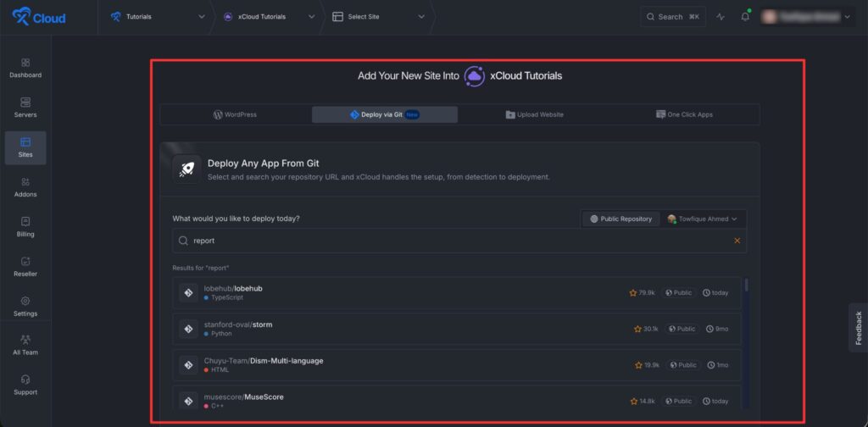This screenshot has height=427, width=868.
Task: Click the Public badge on lobehub row
Action: coord(679,292)
